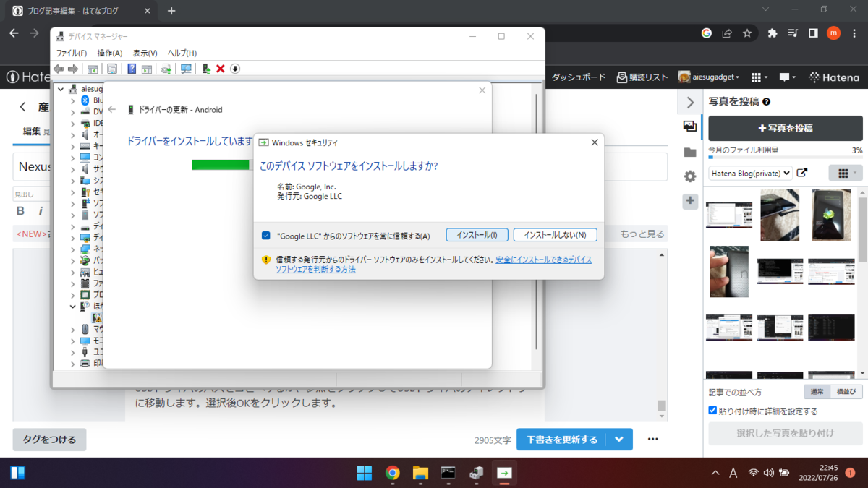Screen dimensions: 868x488
Task: Click もっと見る link
Action: [x=642, y=234]
